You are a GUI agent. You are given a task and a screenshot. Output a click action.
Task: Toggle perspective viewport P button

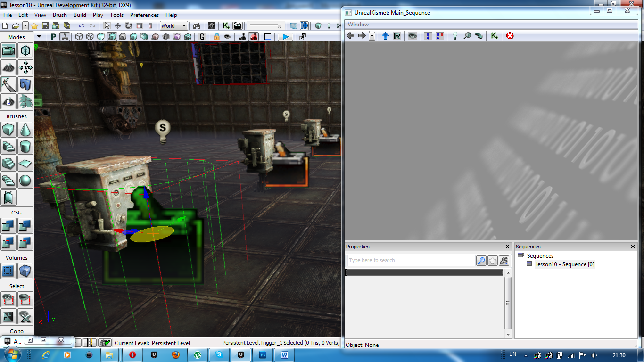click(53, 37)
